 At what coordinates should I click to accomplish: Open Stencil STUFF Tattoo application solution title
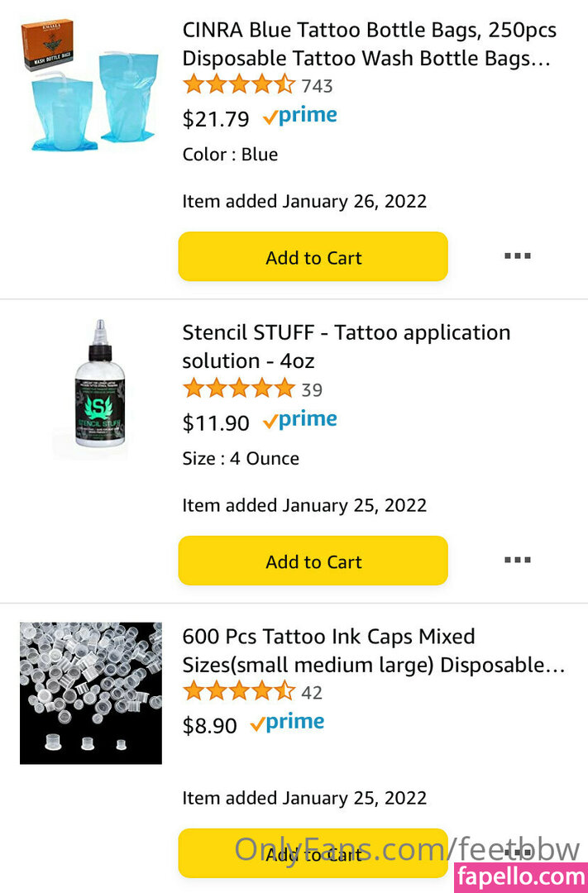[346, 346]
